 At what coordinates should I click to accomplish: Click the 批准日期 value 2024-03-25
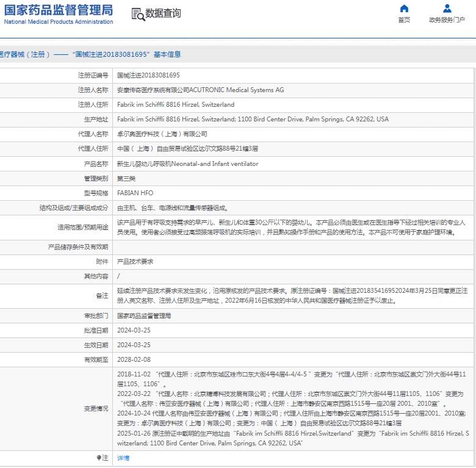point(134,330)
